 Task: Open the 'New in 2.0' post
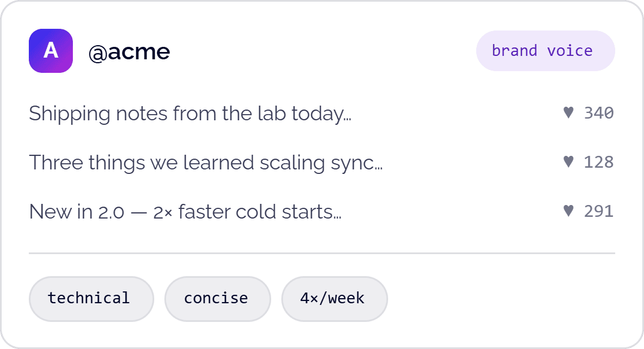(x=185, y=212)
